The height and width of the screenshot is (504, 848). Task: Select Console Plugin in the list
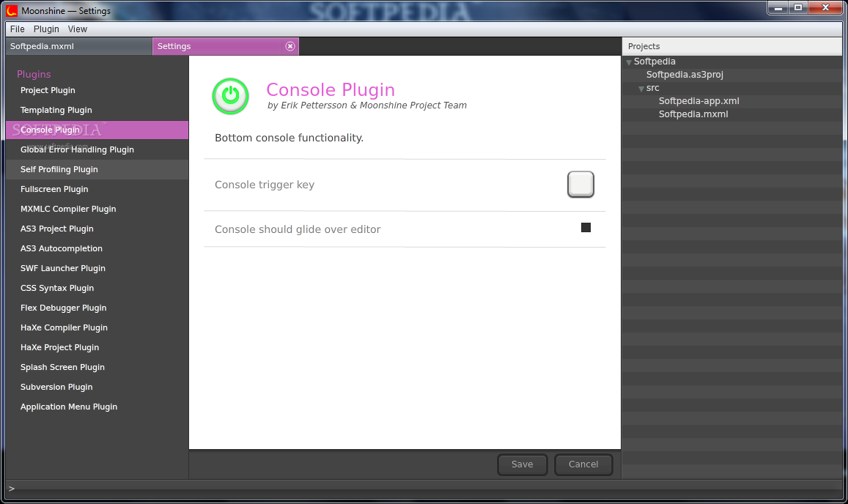[x=97, y=130]
